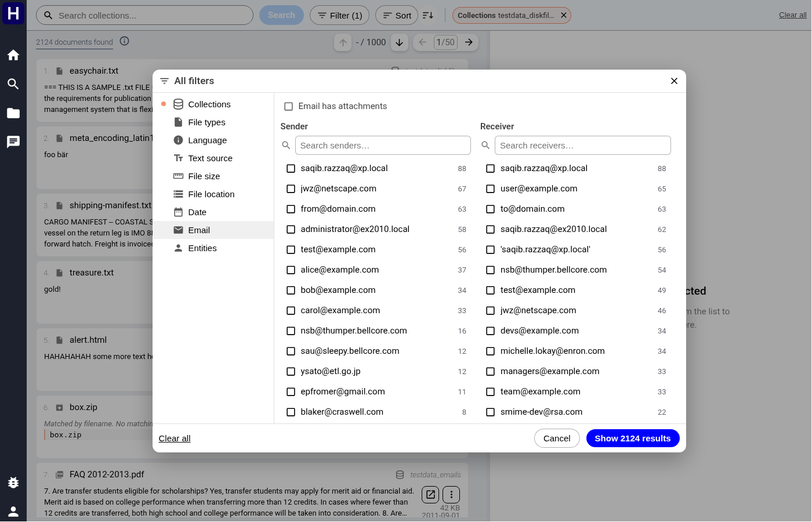
Task: Open the Search page icon in the sidebar
Action: pos(13,84)
